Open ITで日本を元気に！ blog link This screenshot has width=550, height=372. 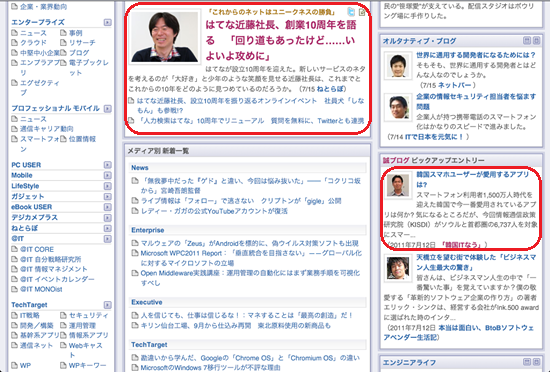(434, 137)
